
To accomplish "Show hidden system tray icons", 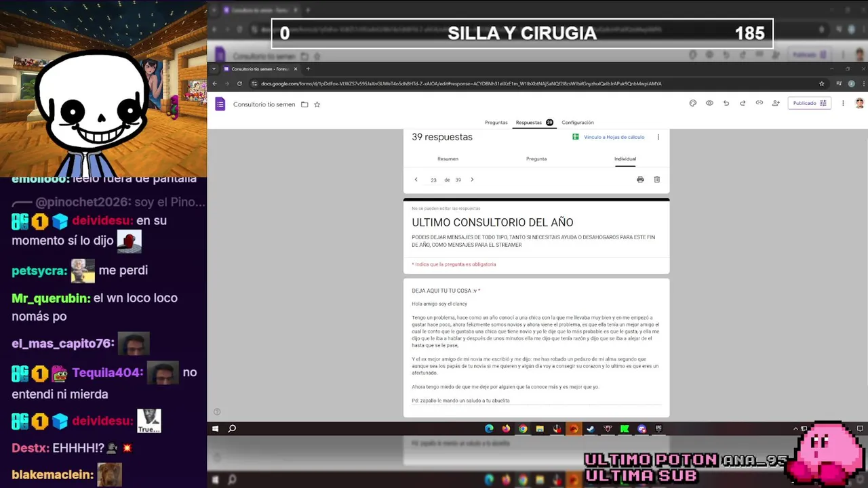I will point(796,428).
